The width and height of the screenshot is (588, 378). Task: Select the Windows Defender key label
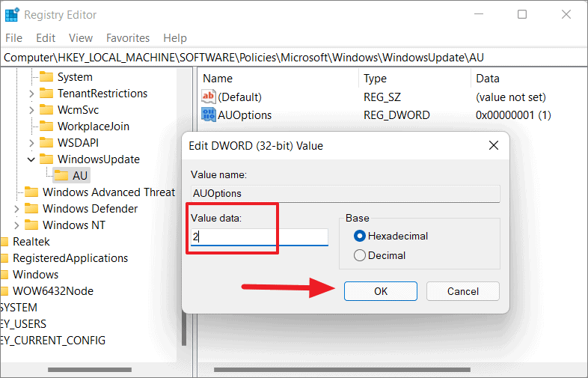point(90,208)
